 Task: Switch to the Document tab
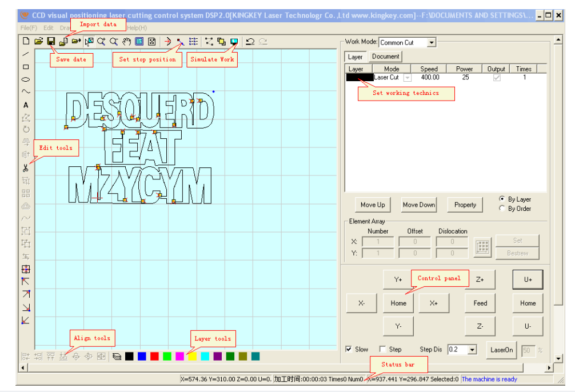(385, 57)
